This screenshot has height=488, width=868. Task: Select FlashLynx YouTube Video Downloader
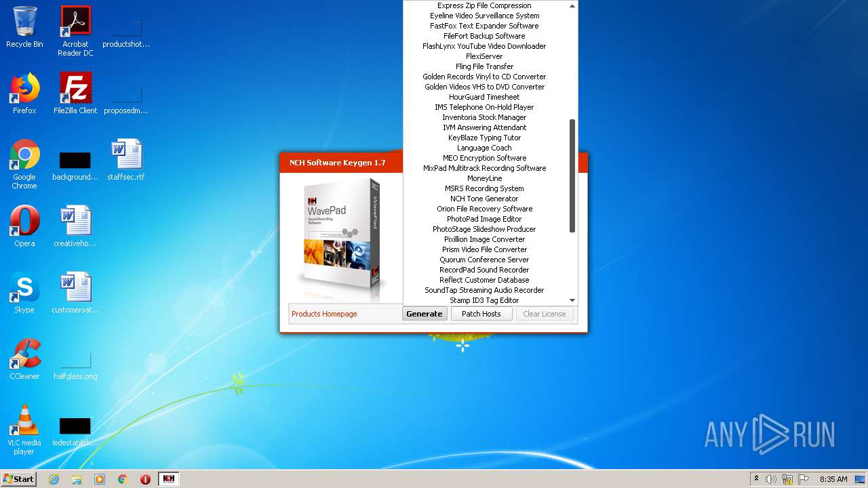484,46
